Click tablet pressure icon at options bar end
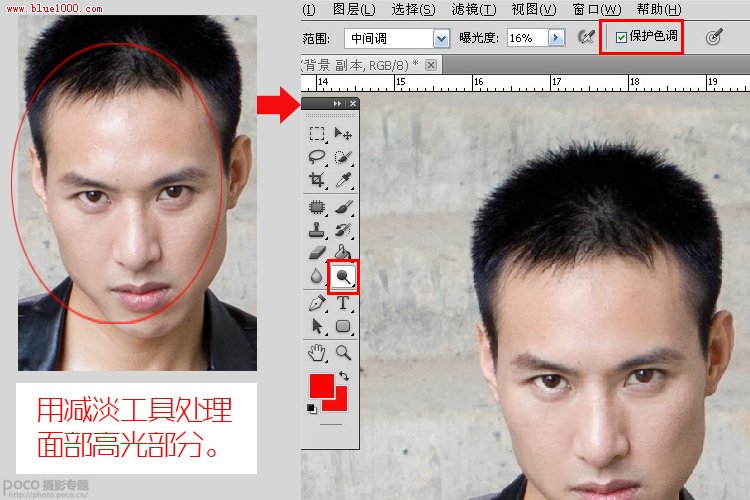The width and height of the screenshot is (750, 500). coord(714,36)
